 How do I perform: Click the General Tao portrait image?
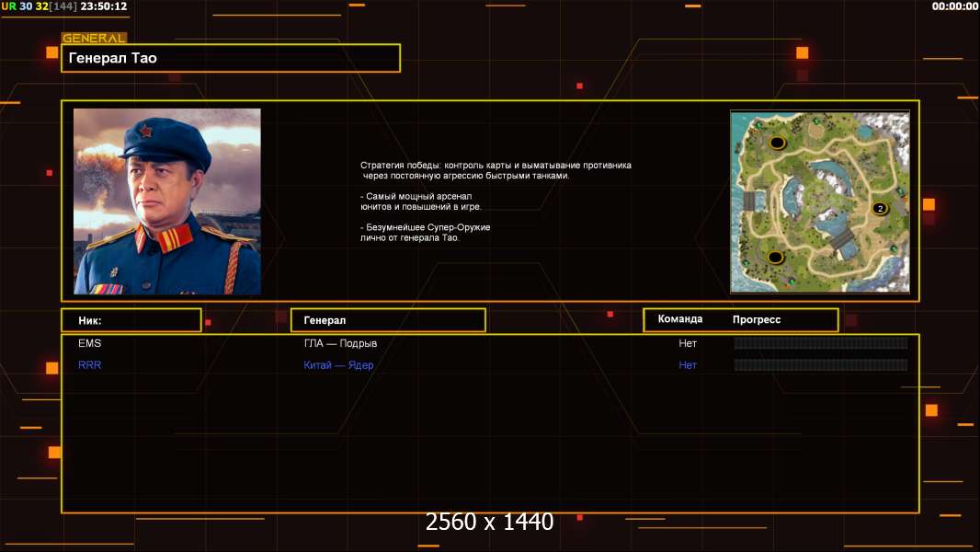point(167,201)
